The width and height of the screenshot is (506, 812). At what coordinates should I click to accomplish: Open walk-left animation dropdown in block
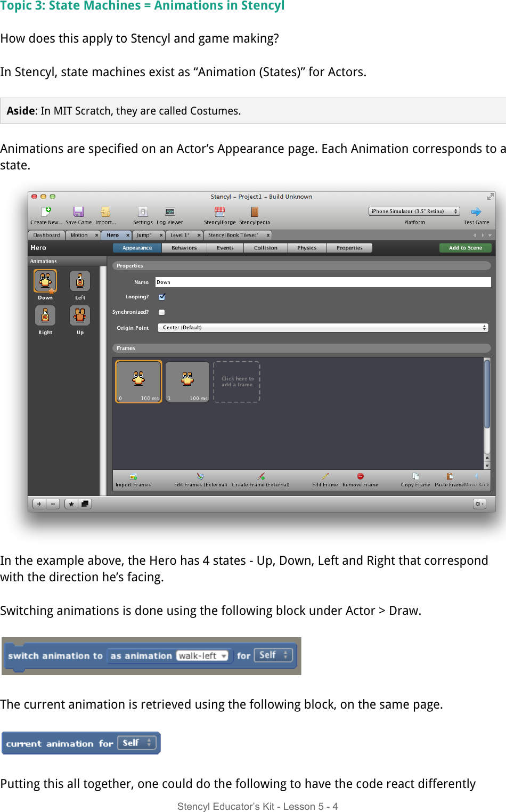(202, 656)
